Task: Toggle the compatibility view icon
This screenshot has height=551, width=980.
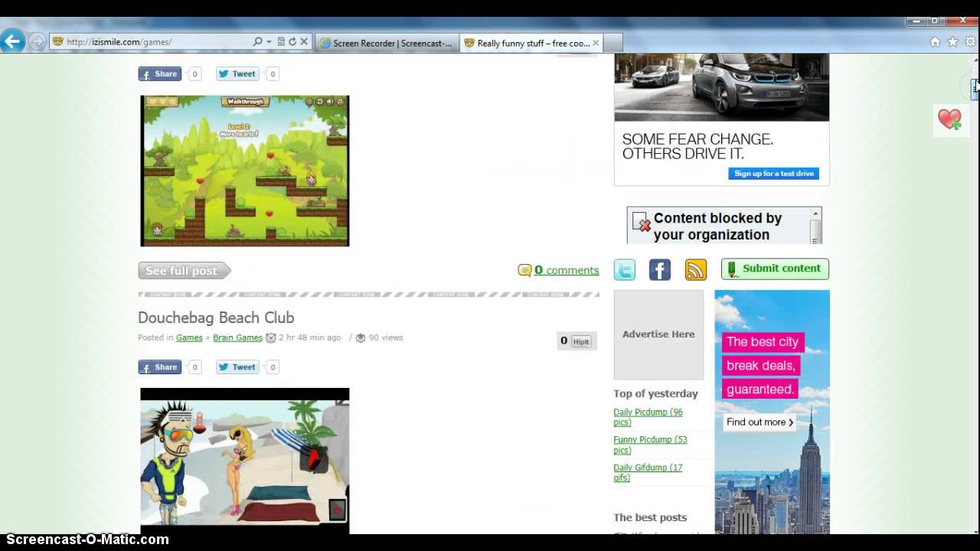Action: pyautogui.click(x=281, y=42)
